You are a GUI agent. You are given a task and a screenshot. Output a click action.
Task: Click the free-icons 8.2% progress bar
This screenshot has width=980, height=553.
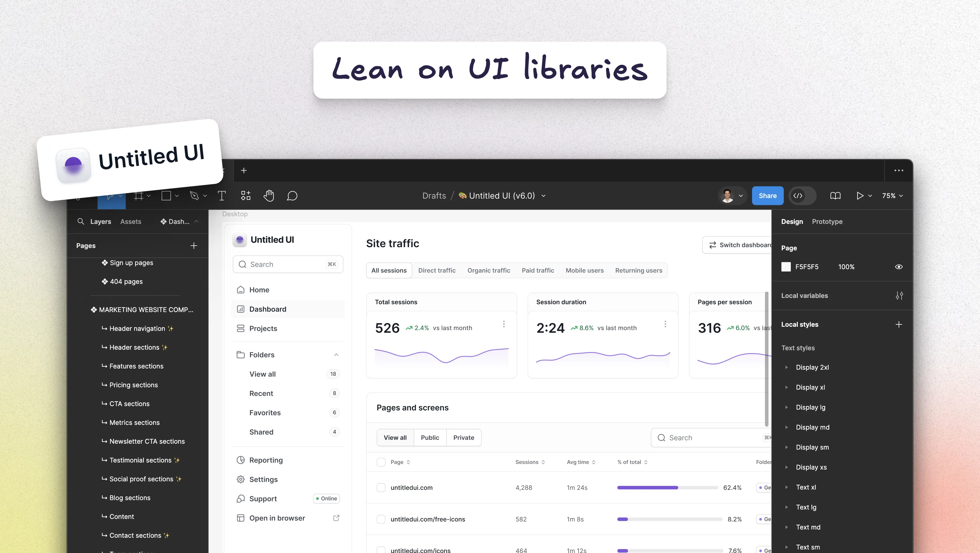tap(669, 519)
